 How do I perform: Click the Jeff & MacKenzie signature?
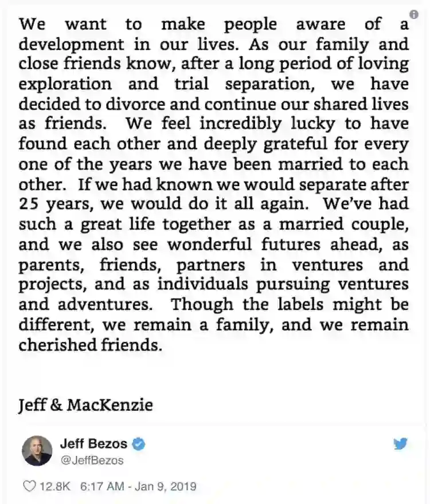click(85, 405)
